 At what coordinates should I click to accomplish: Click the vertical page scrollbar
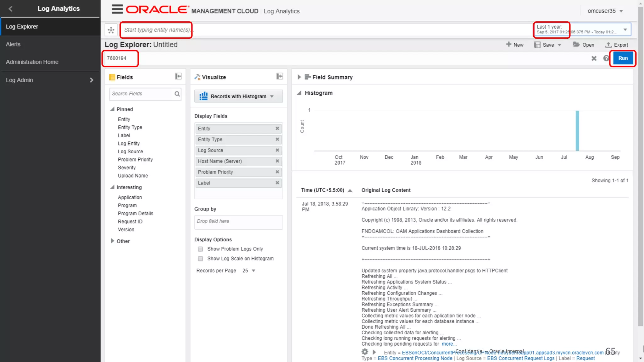640,167
